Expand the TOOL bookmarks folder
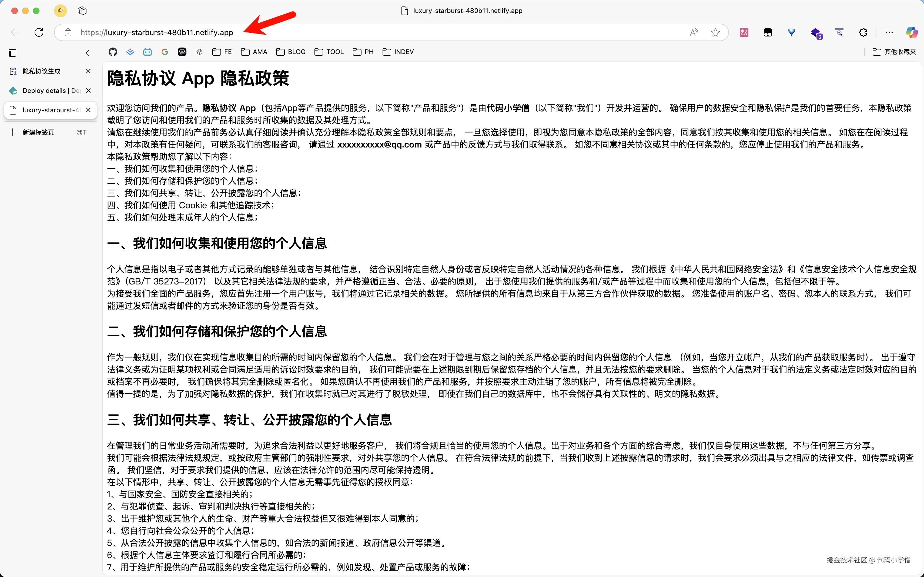The height and width of the screenshot is (577, 924). [x=329, y=52]
